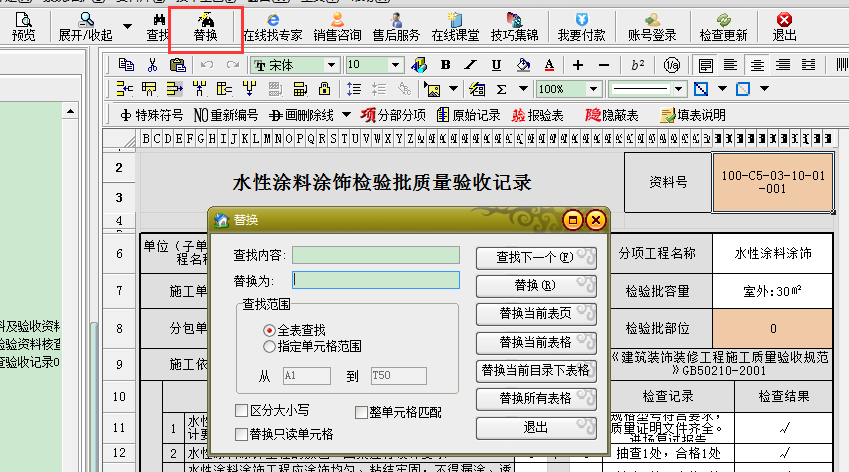Open the 100% zoom dropdown

pyautogui.click(x=593, y=89)
